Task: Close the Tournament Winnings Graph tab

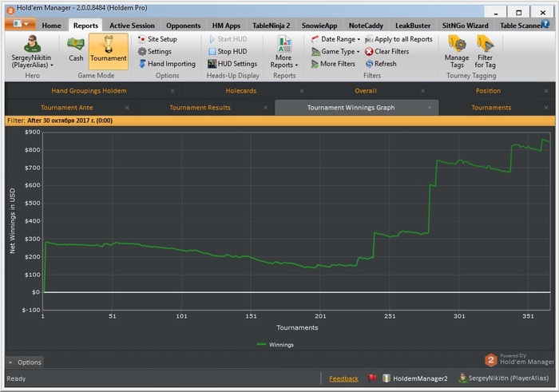Action: click(430, 108)
